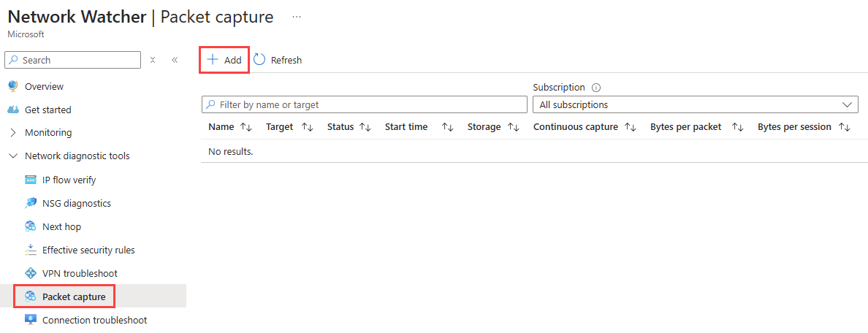
Task: Click the Subscription info icon
Action: 596,88
